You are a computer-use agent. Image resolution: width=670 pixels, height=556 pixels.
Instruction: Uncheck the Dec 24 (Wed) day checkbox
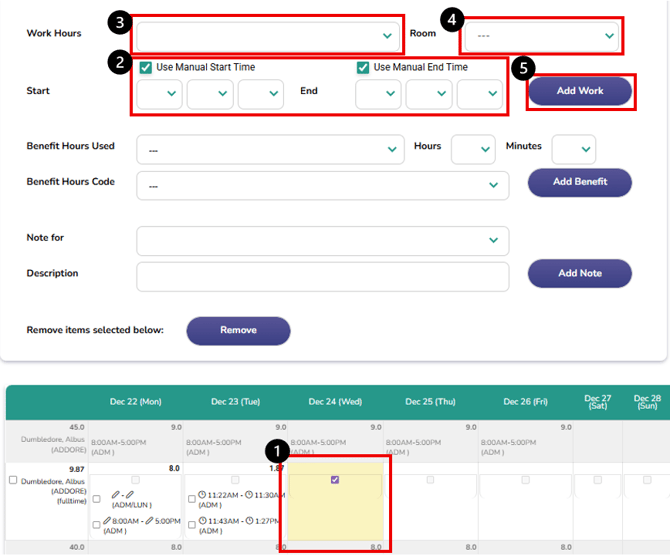335,480
